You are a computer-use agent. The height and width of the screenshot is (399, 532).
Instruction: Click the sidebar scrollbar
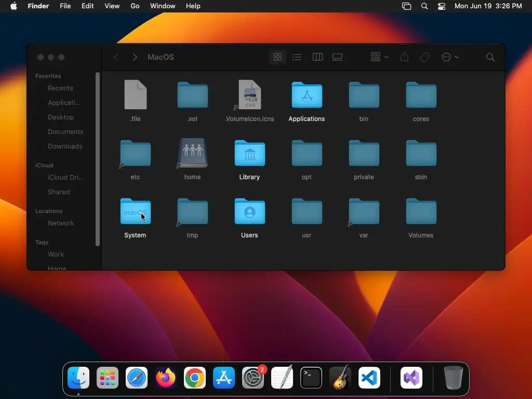[x=98, y=159]
